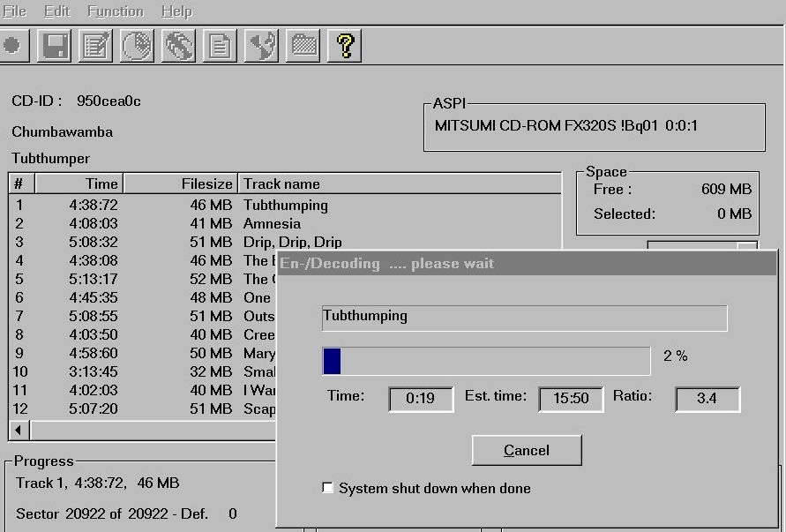Select track 9 with time 4:58:60
The height and width of the screenshot is (532, 786).
pos(143,354)
